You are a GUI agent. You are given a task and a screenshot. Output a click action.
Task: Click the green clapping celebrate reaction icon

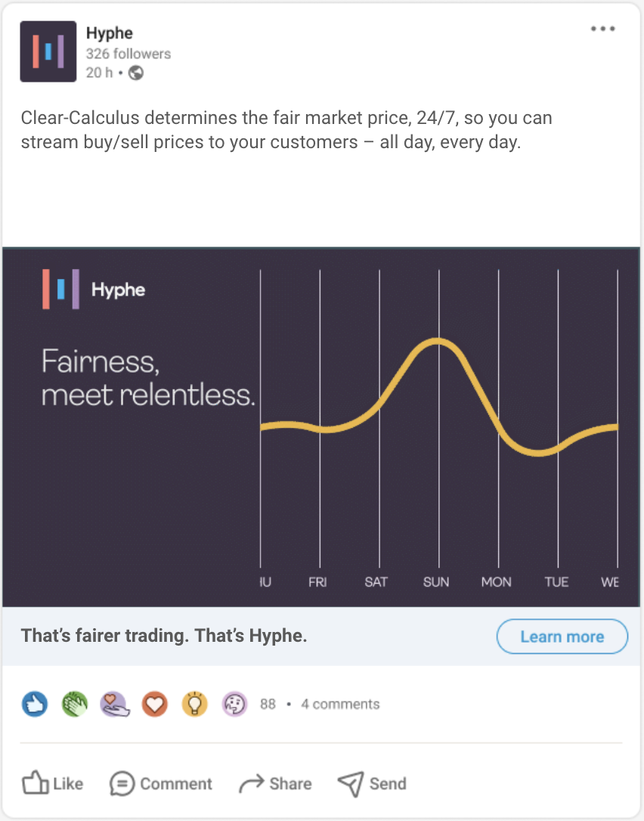[75, 704]
